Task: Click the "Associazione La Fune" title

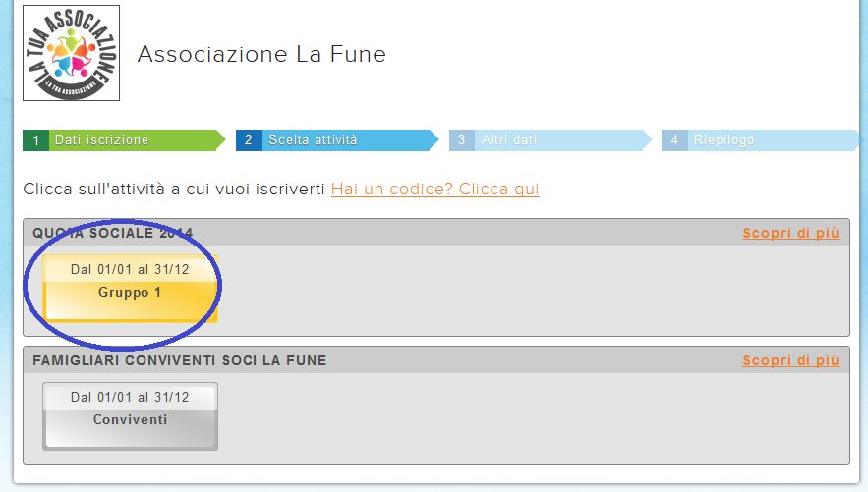Action: tap(261, 54)
